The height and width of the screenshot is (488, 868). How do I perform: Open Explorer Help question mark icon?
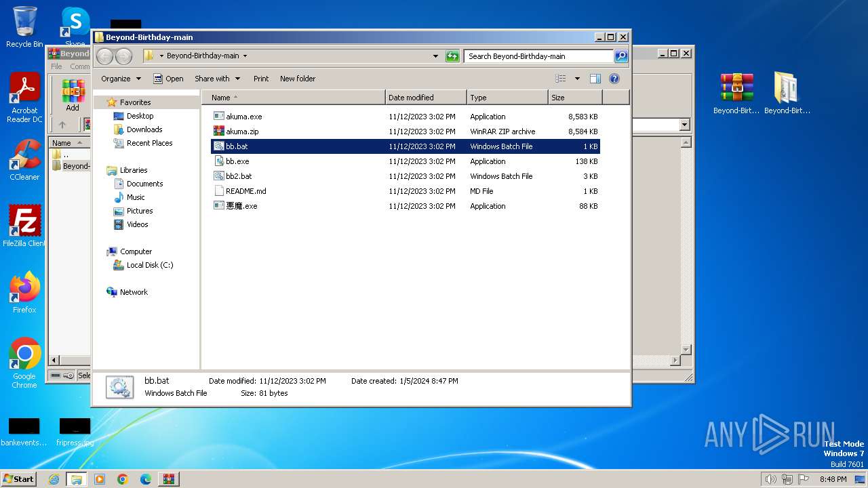(614, 79)
